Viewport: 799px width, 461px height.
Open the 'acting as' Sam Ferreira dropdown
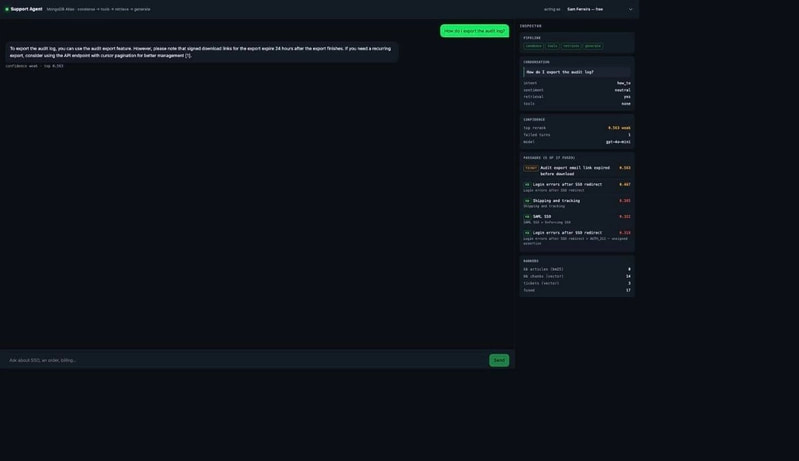[599, 9]
